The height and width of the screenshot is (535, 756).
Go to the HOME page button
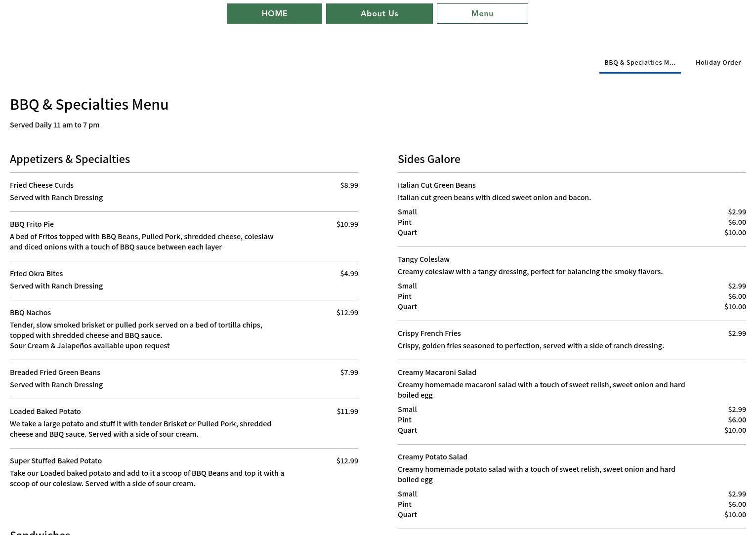pyautogui.click(x=274, y=13)
